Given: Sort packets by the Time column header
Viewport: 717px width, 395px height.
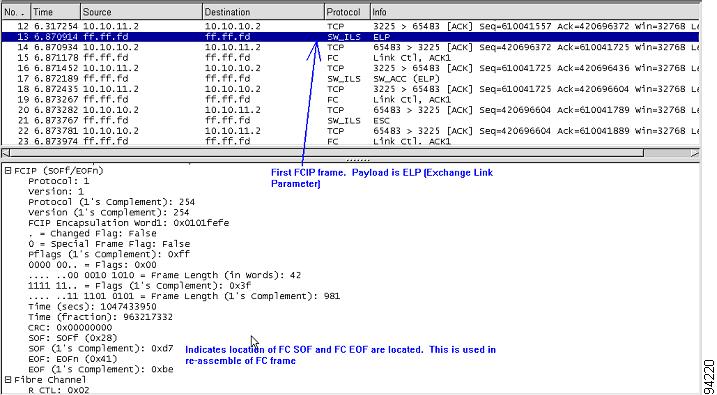Looking at the screenshot, I should 55,12.
